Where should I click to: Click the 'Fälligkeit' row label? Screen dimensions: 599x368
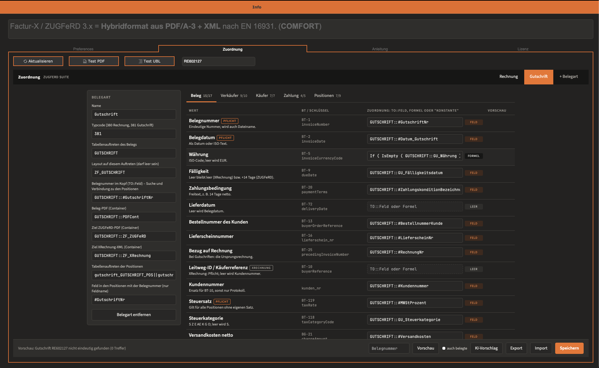pos(198,172)
